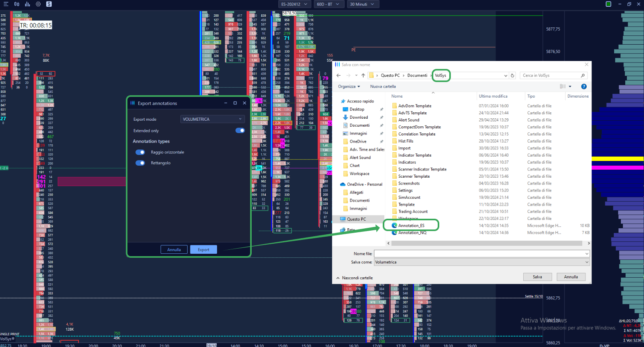The height and width of the screenshot is (347, 644).
Task: Click the candlestick chart type icon
Action: [x=17, y=4]
